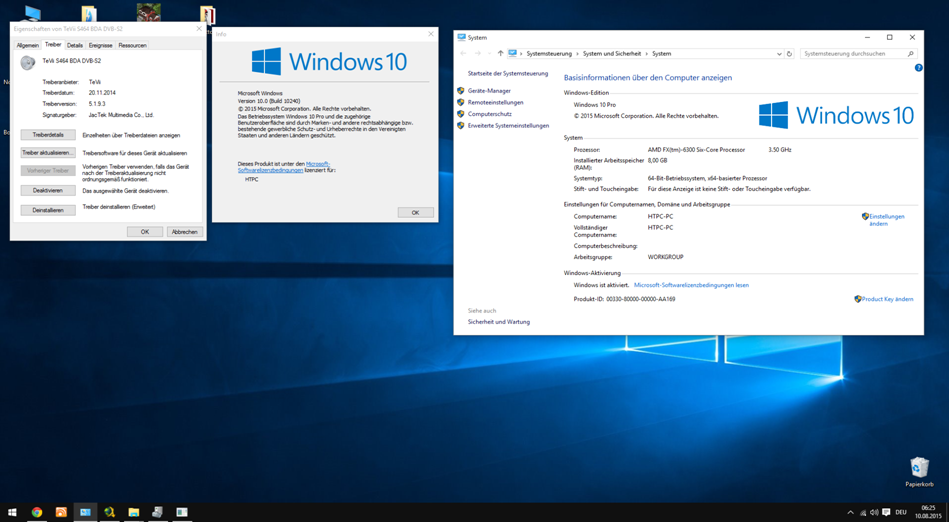
Task: Click the Einstellungen ändern link
Action: (x=887, y=220)
